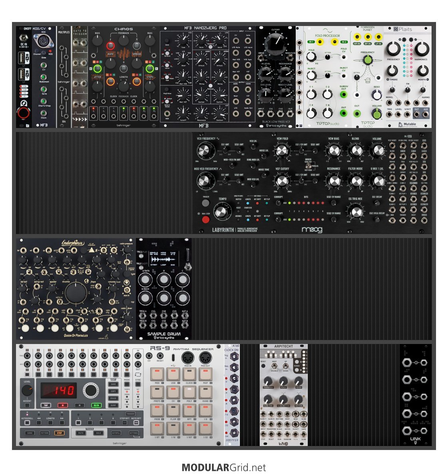This screenshot has height=476, width=448.
Task: Click the SYNC button on RS-9
Action: click(138, 384)
